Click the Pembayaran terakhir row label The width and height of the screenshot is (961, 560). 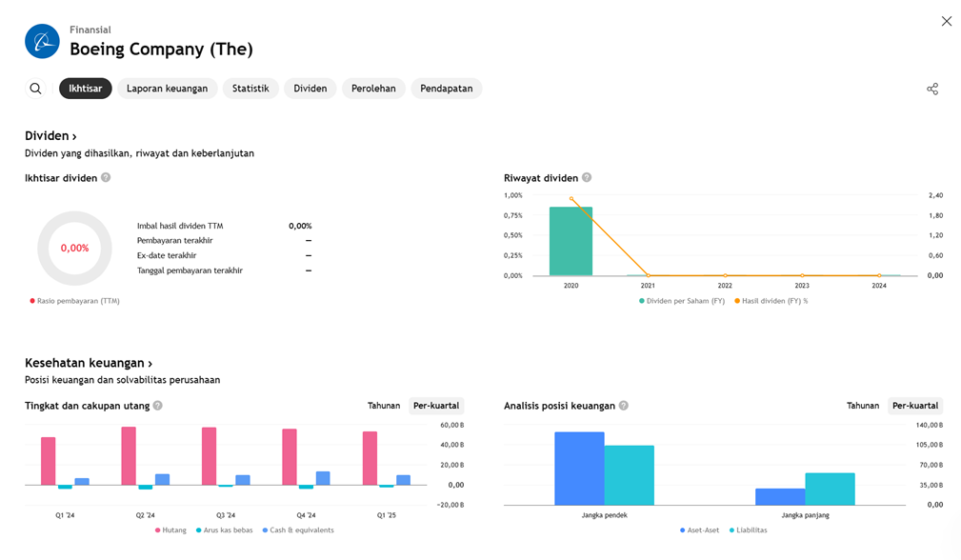click(174, 241)
